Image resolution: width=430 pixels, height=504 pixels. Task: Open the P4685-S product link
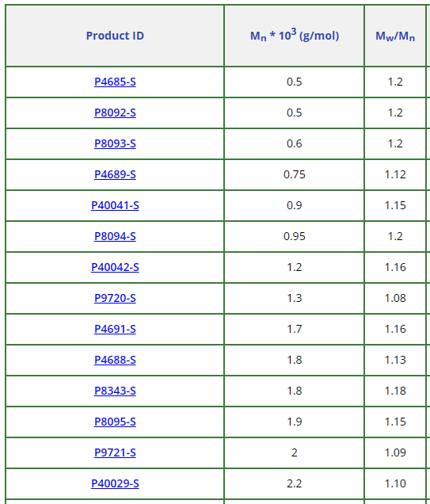115,82
